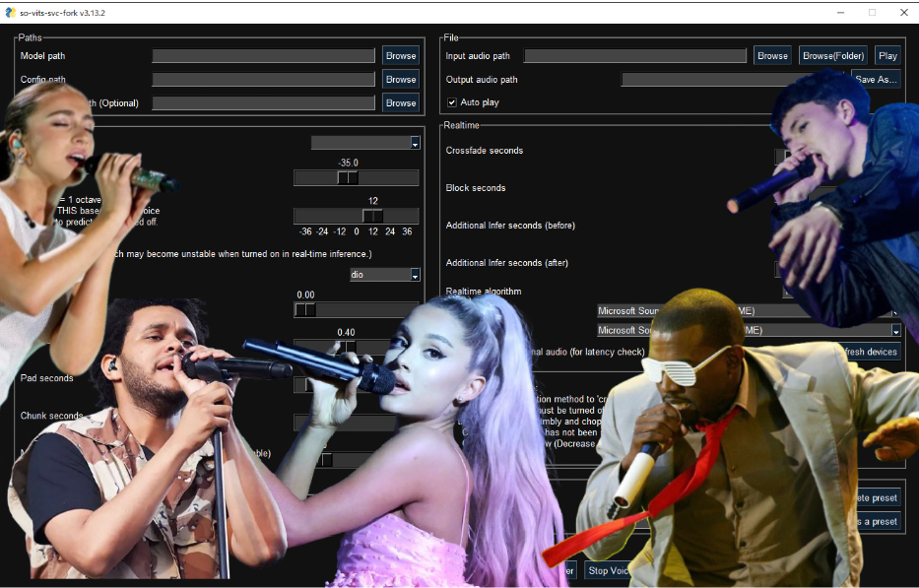Click the 'Crossfade seconds' label
Screen dimensions: 919x588
click(484, 151)
